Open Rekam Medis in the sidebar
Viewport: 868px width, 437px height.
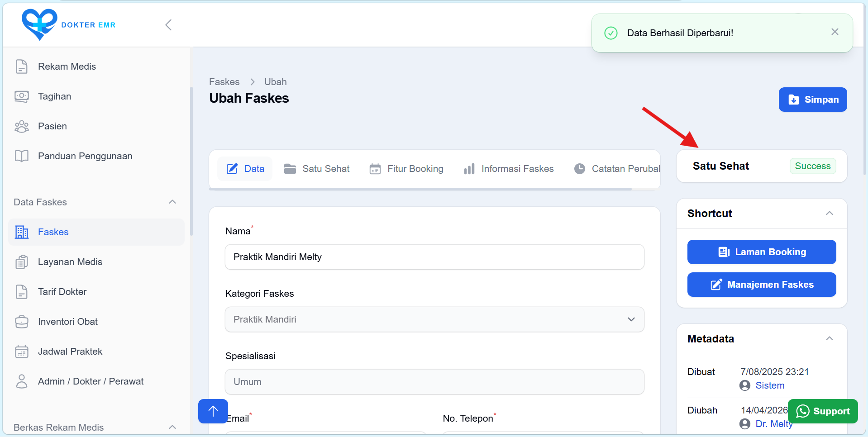coord(96,66)
